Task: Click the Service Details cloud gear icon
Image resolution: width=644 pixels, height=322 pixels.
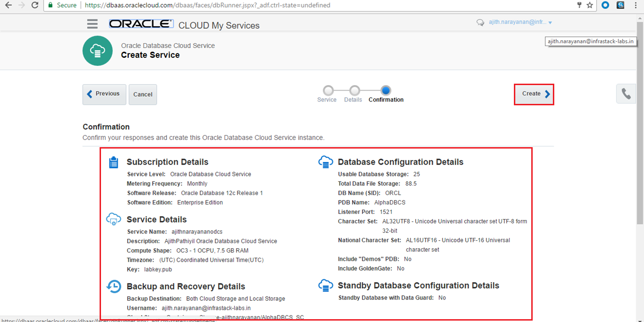Action: [114, 219]
